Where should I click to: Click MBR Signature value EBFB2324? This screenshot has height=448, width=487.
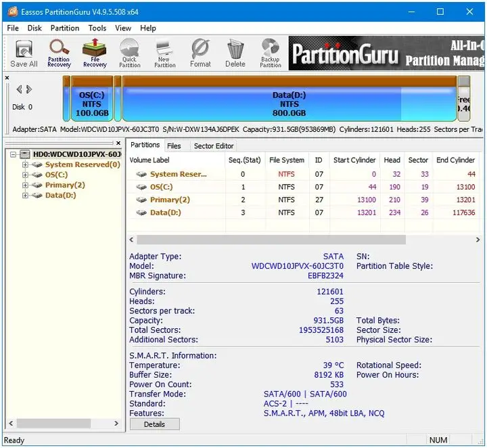[x=325, y=275]
